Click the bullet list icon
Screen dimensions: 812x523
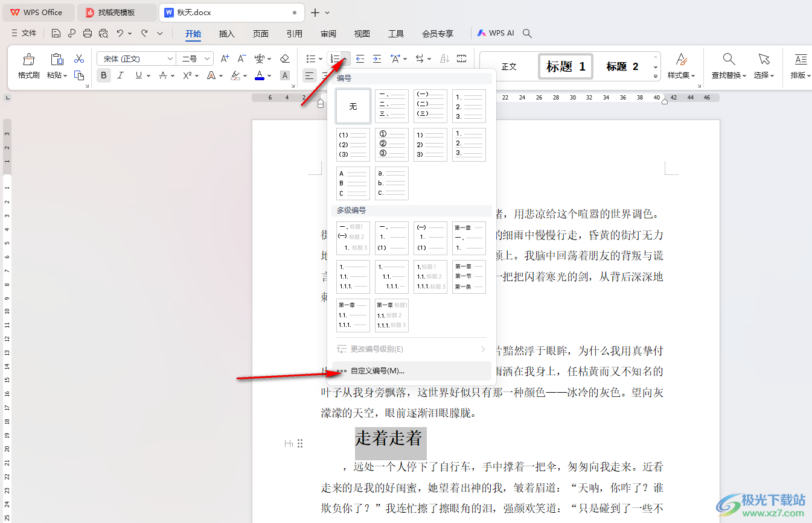(x=310, y=59)
